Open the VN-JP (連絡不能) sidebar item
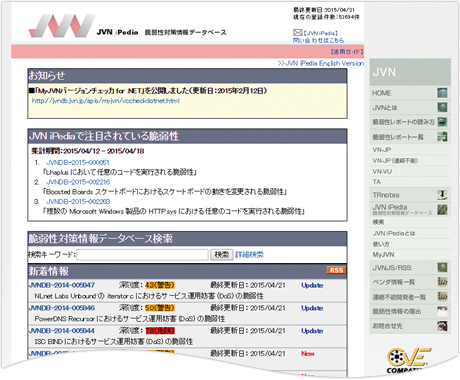The image size is (460, 380). click(x=395, y=161)
